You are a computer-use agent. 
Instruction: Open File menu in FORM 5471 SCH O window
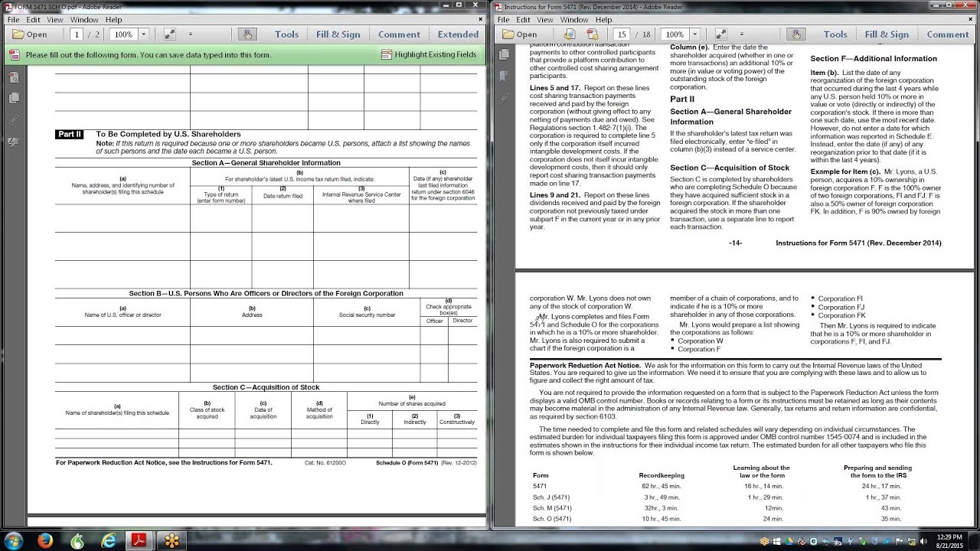coord(13,20)
